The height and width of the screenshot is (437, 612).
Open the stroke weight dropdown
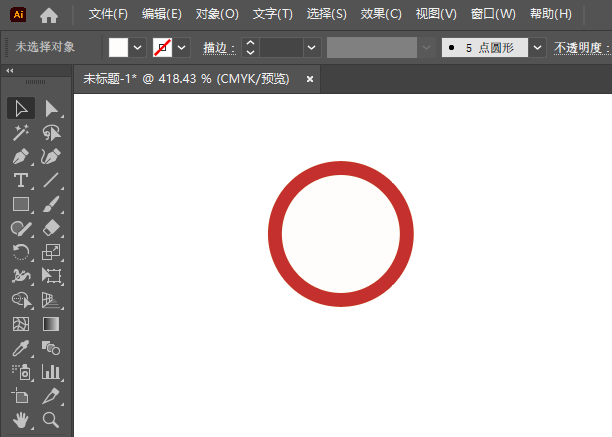(311, 48)
